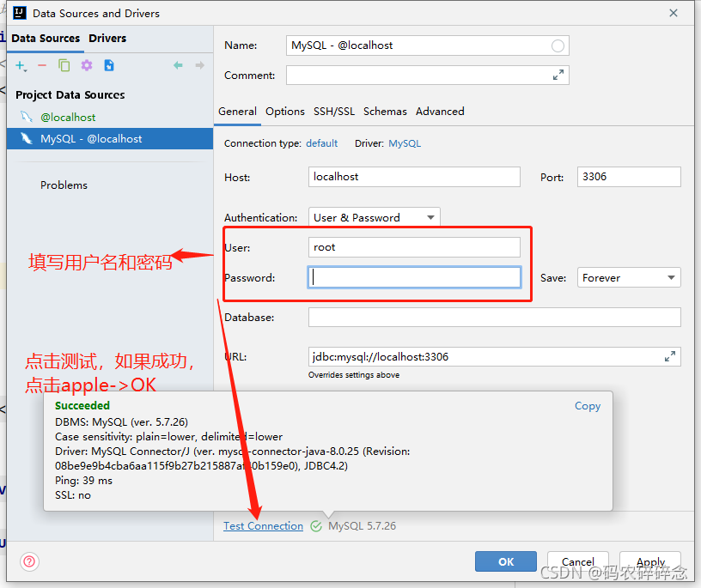Close the Data Sources and Drivers dialog
The height and width of the screenshot is (588, 701).
pyautogui.click(x=674, y=13)
